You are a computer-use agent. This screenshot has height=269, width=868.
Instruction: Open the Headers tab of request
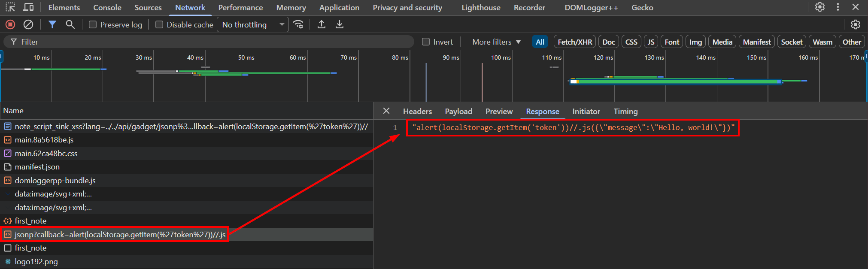pyautogui.click(x=417, y=112)
